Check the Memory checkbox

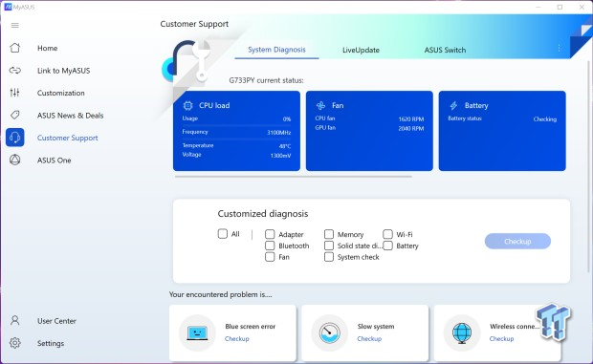tap(329, 234)
